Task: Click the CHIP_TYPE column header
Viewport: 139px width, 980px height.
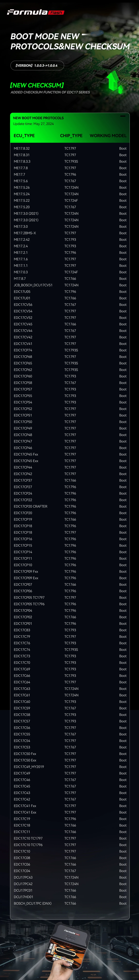Action: [71, 135]
